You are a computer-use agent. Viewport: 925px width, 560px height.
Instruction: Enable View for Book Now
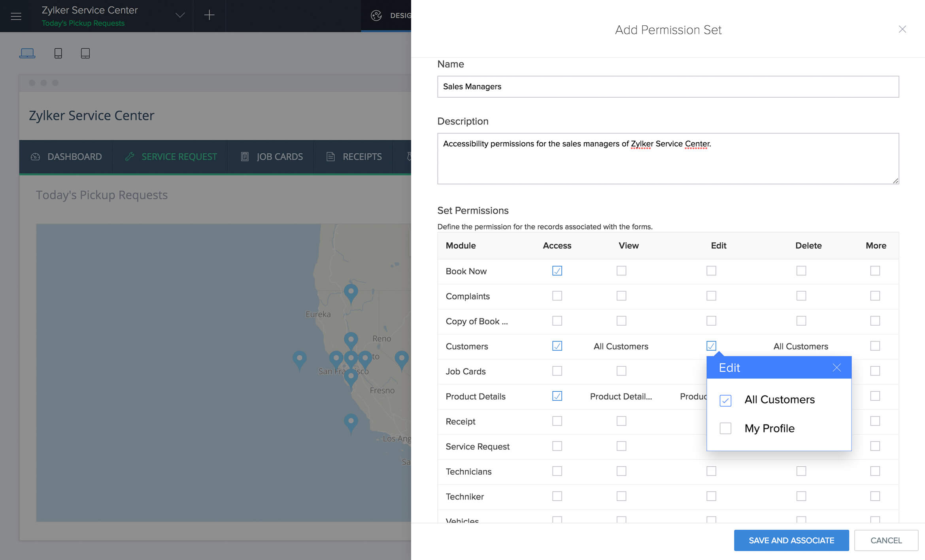pyautogui.click(x=621, y=271)
